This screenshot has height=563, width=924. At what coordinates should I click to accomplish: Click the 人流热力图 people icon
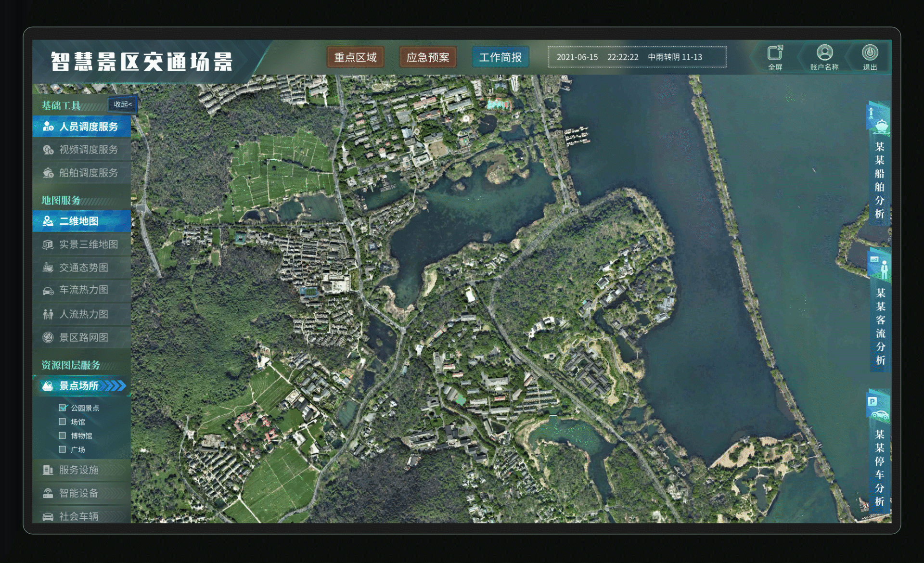(48, 314)
